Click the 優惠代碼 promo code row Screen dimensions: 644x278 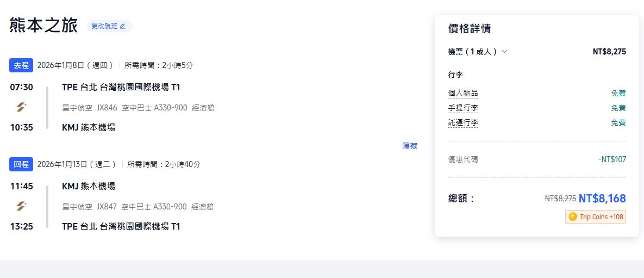click(x=463, y=159)
